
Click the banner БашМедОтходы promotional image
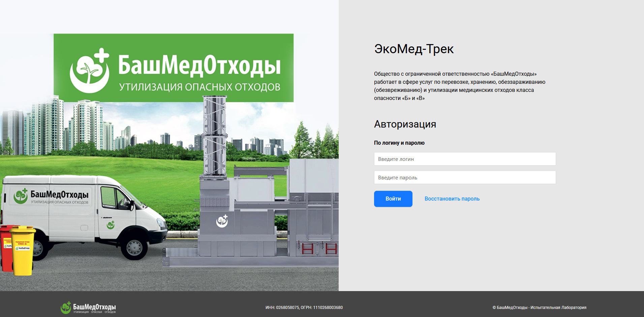coord(169,145)
